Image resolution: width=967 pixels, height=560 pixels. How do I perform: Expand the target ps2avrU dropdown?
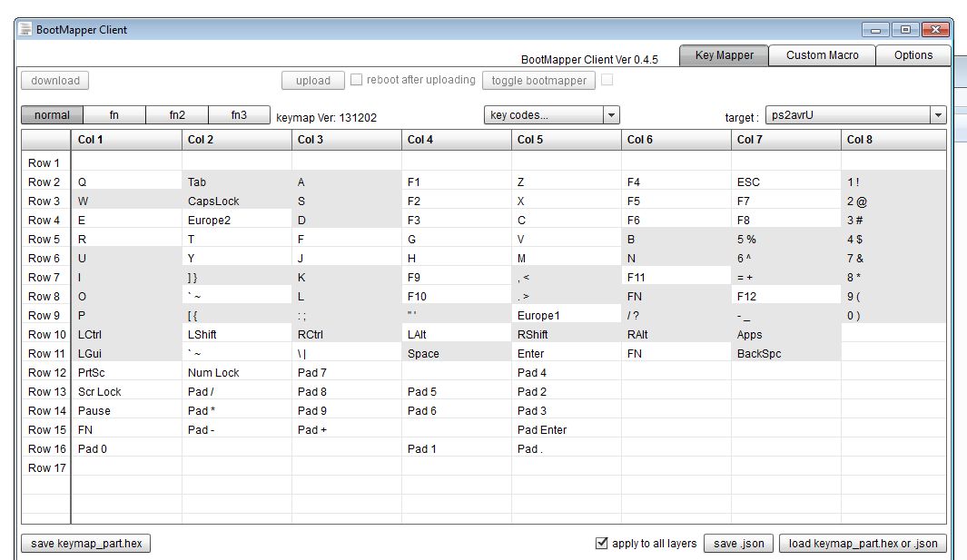[x=937, y=115]
